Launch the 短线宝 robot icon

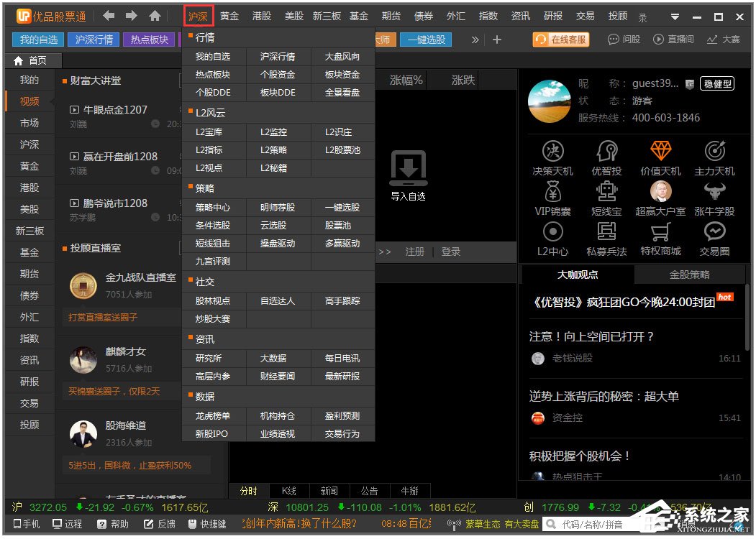pyautogui.click(x=606, y=192)
